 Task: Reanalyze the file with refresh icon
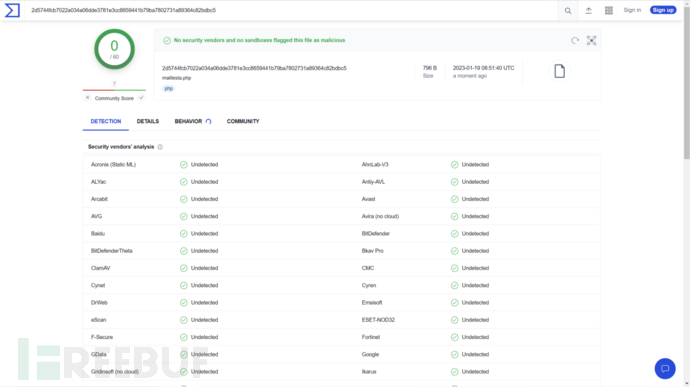575,41
